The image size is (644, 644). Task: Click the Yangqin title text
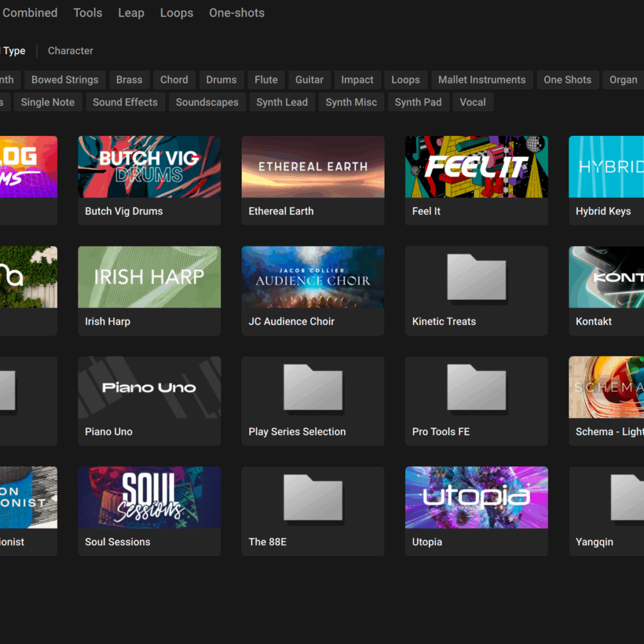tap(594, 541)
